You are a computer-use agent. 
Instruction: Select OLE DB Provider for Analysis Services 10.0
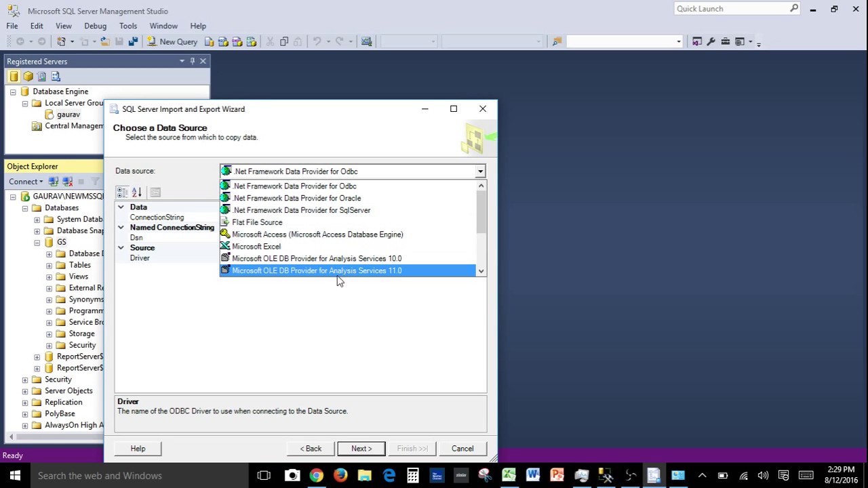pos(348,258)
